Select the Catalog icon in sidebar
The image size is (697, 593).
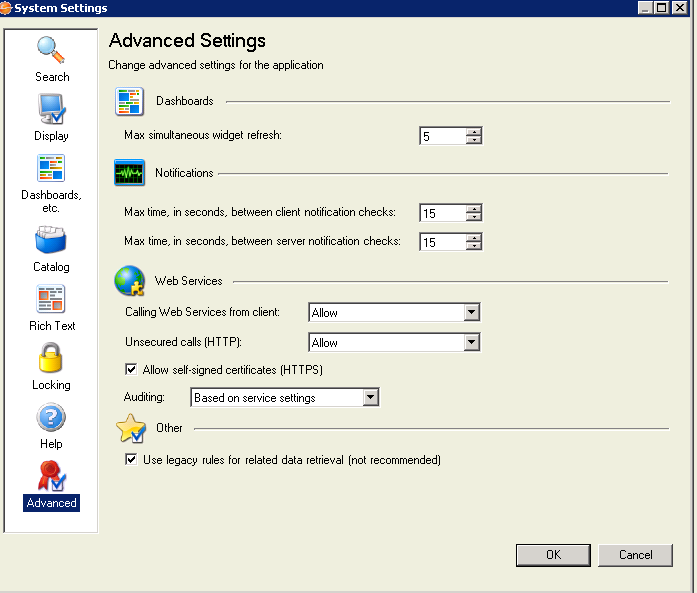point(51,242)
